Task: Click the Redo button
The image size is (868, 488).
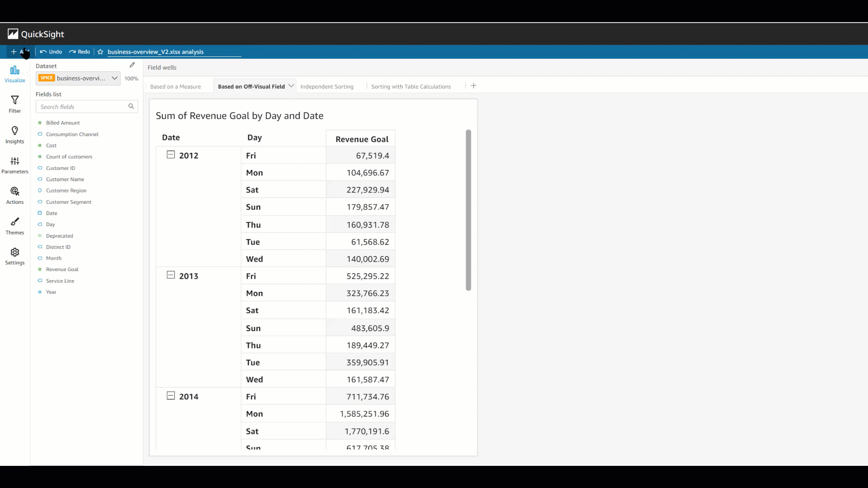Action: 80,52
